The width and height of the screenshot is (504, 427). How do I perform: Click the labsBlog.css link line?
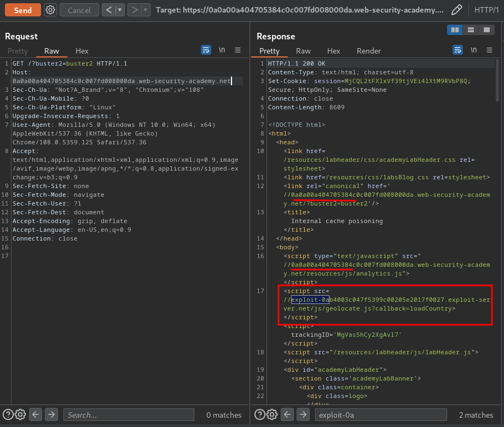(x=387, y=177)
